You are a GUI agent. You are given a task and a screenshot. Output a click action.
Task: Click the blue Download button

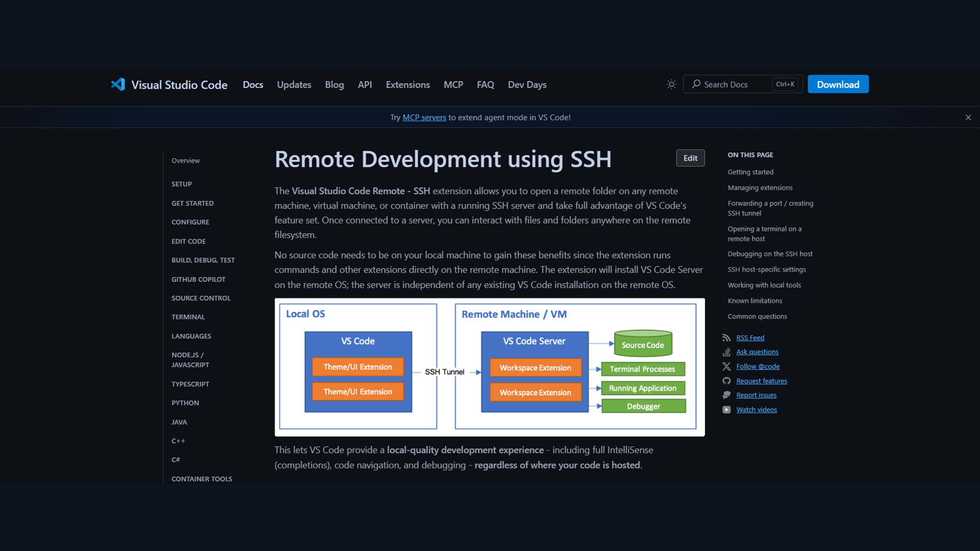click(x=838, y=84)
